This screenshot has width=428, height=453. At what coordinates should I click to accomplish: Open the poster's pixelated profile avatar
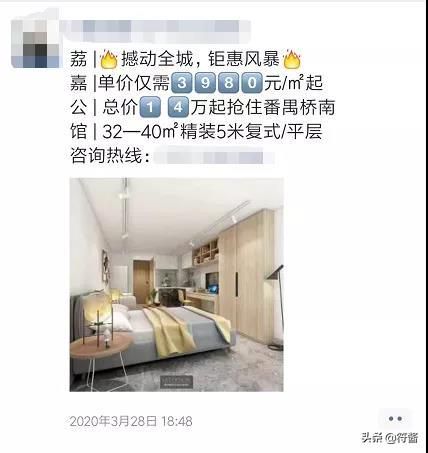(x=35, y=44)
